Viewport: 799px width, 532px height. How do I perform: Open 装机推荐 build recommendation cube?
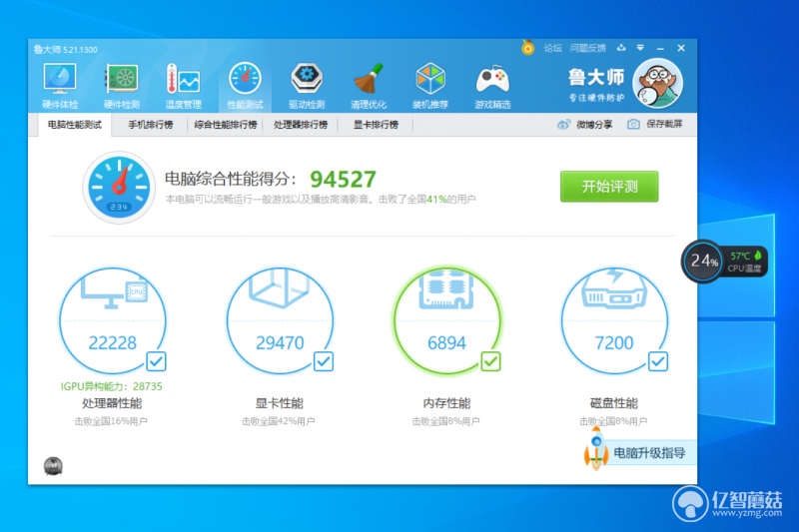click(430, 86)
